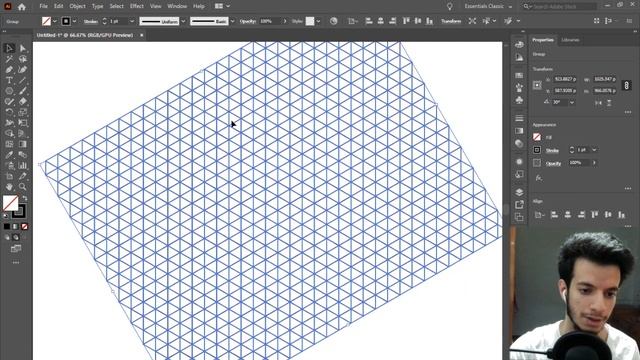Viewport: 640px width, 360px height.
Task: Select the Hand tool
Action: pyautogui.click(x=9, y=187)
